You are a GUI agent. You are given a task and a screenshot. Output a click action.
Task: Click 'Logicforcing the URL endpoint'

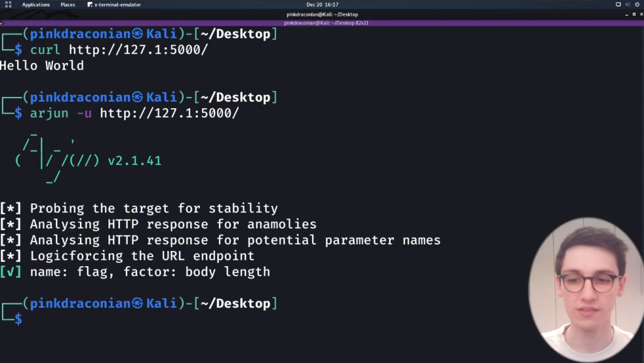tap(142, 256)
